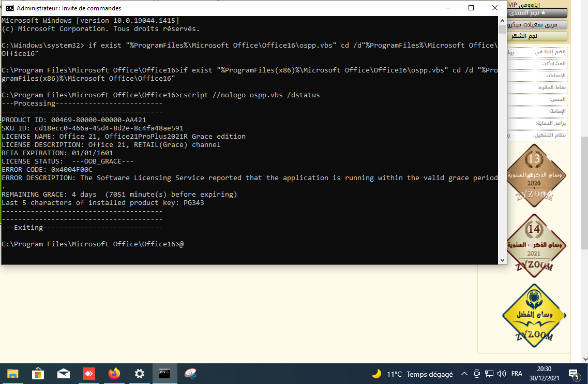
Task: Click 'Temps dégagé' weather text
Action: click(x=430, y=374)
